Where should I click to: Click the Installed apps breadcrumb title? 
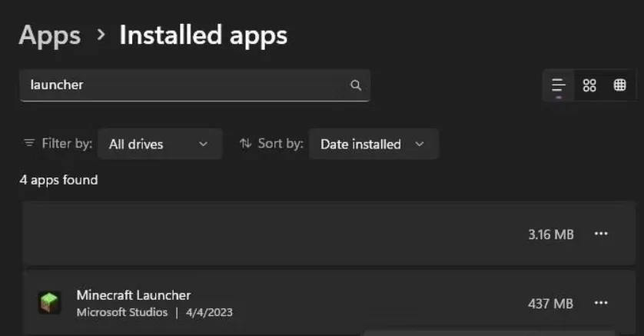pos(204,35)
